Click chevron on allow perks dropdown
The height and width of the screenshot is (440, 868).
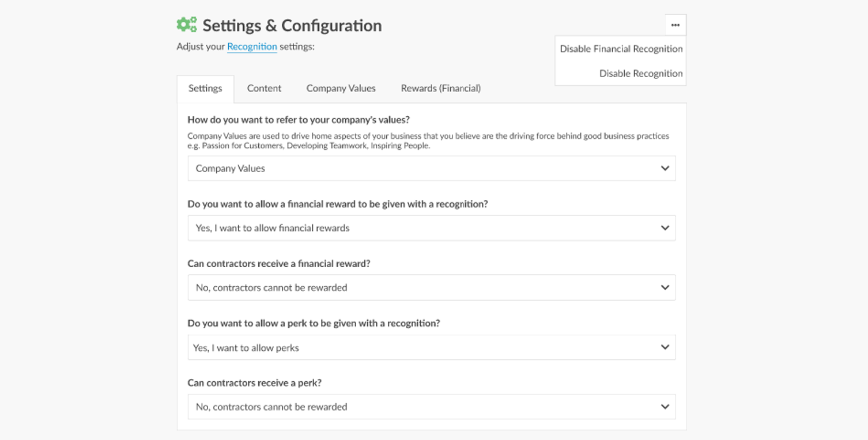[665, 347]
